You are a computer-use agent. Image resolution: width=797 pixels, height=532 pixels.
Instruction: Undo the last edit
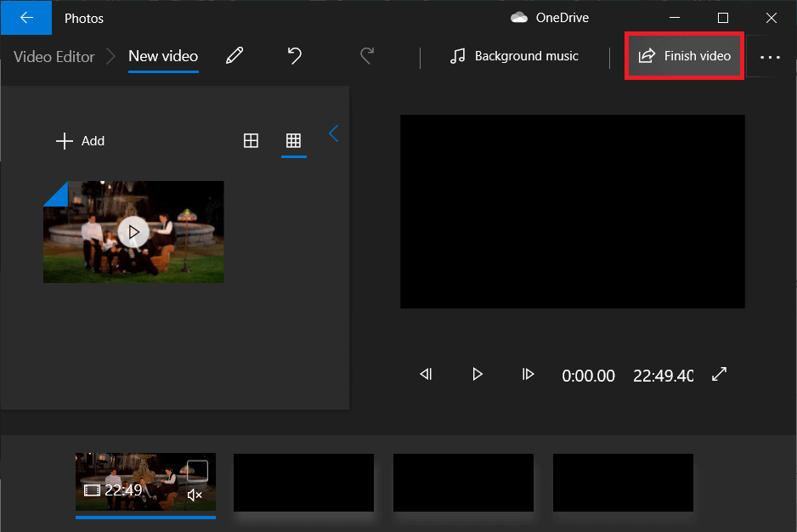pos(294,55)
